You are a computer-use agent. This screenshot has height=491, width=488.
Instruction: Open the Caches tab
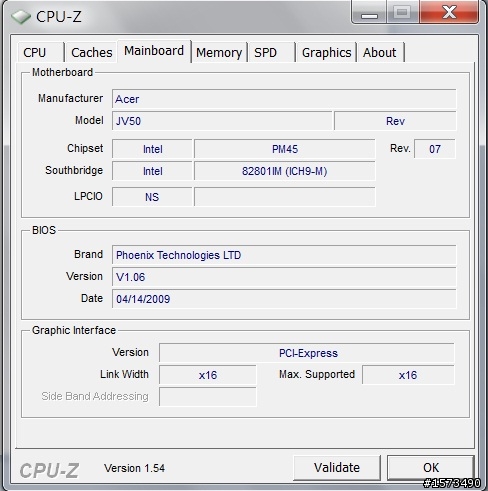(x=92, y=52)
